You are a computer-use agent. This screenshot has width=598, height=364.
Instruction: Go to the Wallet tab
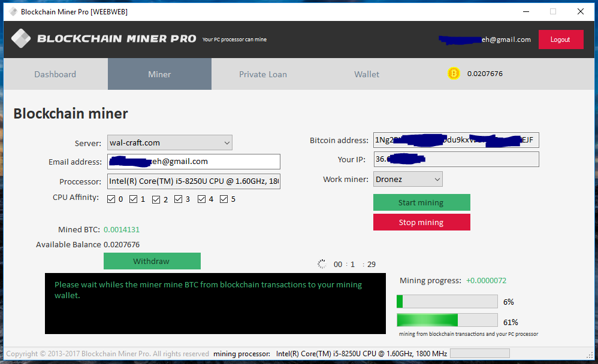pyautogui.click(x=367, y=74)
